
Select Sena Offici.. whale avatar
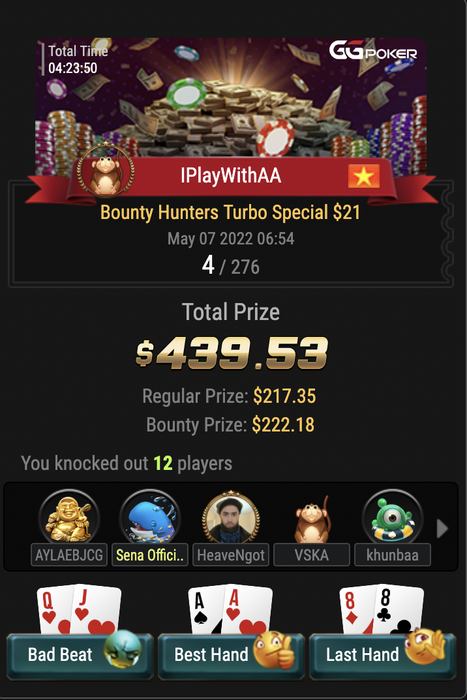tap(150, 518)
